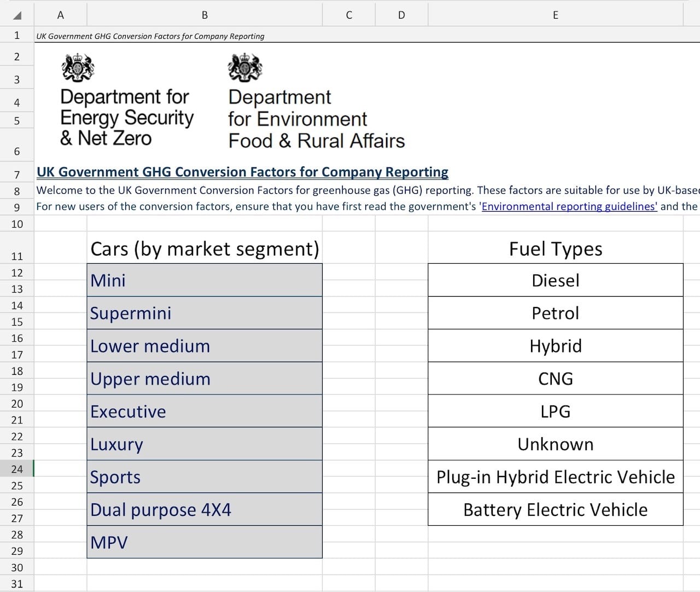
Task: Select the 'CNG' cell
Action: click(556, 379)
